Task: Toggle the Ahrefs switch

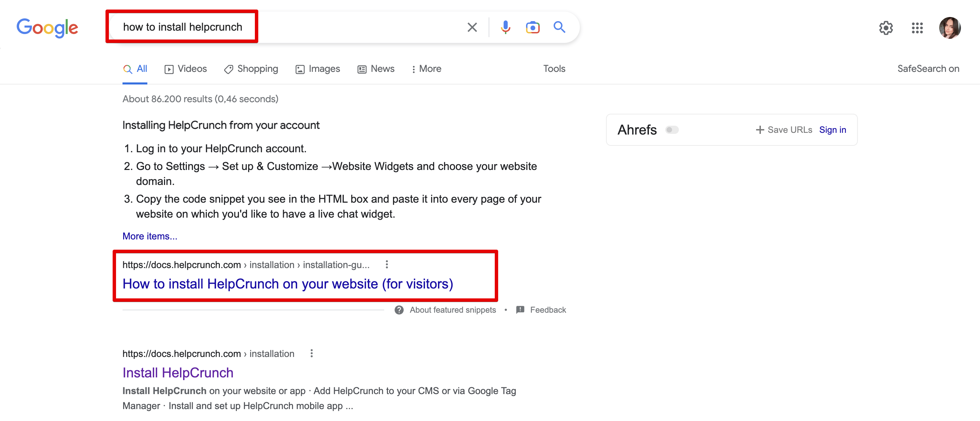Action: [x=671, y=130]
